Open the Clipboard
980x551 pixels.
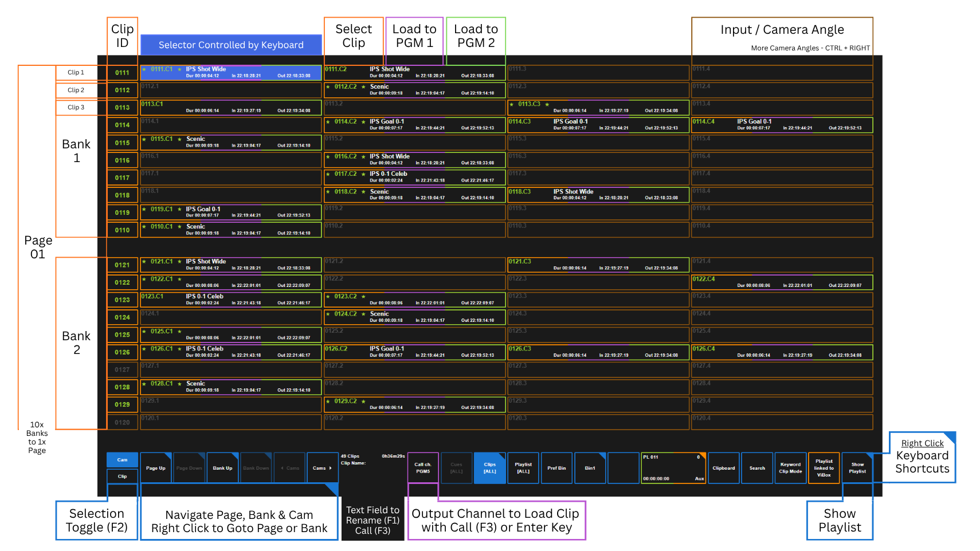pyautogui.click(x=724, y=468)
